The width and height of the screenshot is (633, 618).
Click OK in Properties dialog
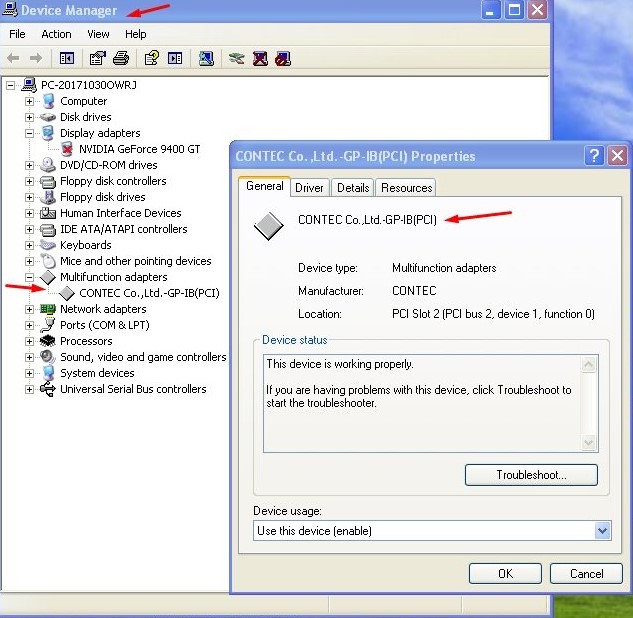[x=505, y=574]
